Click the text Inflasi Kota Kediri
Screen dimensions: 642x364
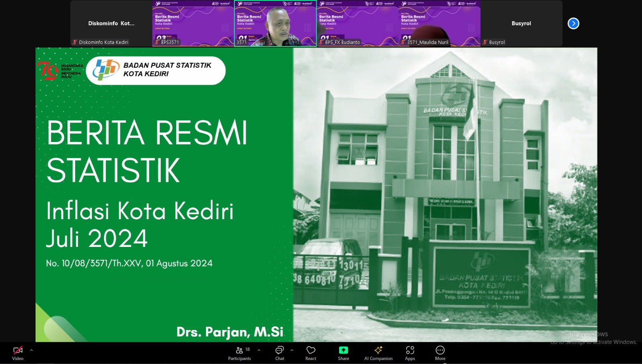point(140,210)
